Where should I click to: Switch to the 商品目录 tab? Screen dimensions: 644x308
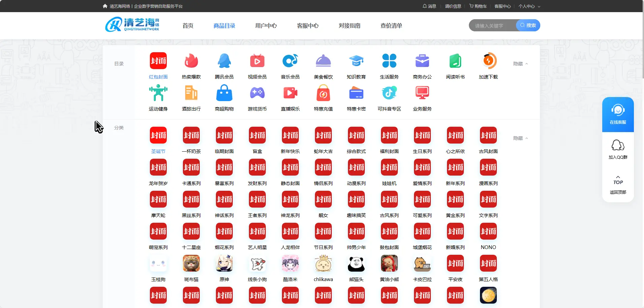click(x=224, y=25)
